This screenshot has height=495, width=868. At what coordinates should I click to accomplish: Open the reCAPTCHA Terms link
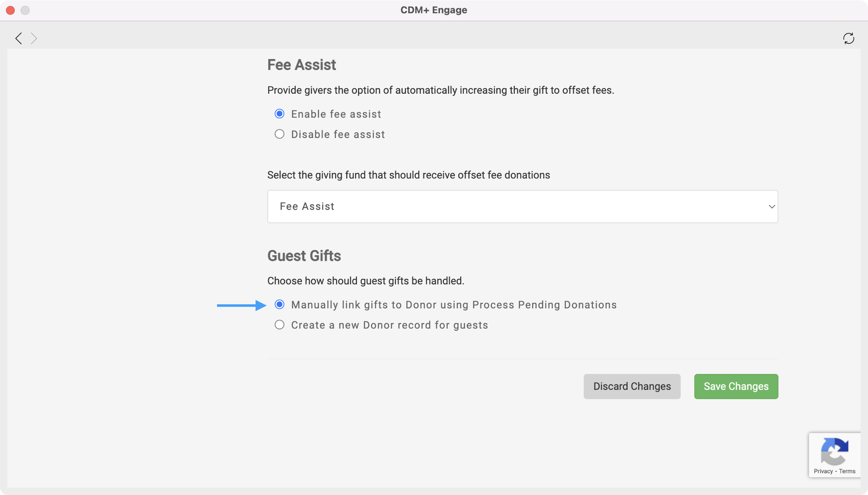(x=847, y=471)
